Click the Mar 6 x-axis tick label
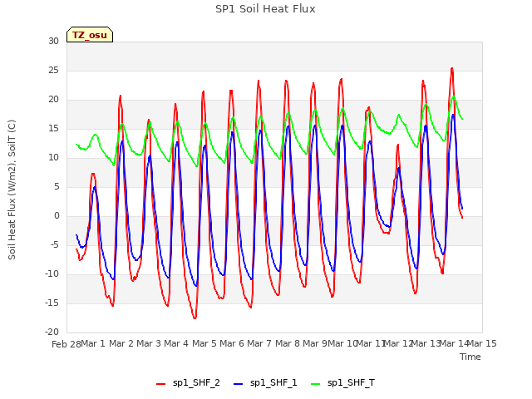This screenshot has width=532, height=399. [x=232, y=343]
